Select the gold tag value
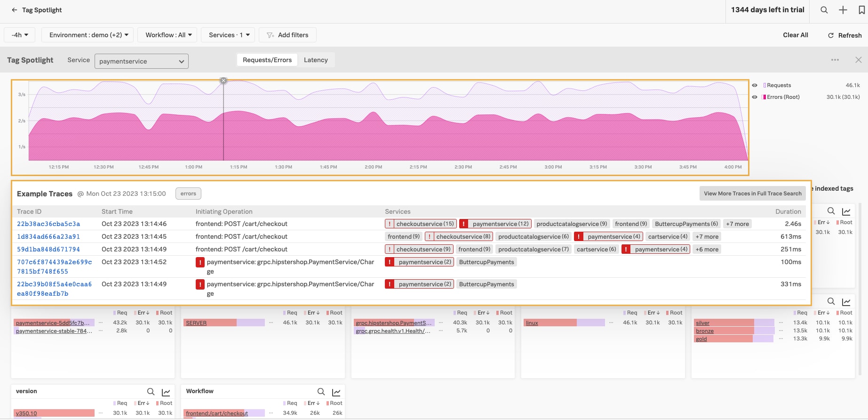The image size is (868, 420). point(701,339)
